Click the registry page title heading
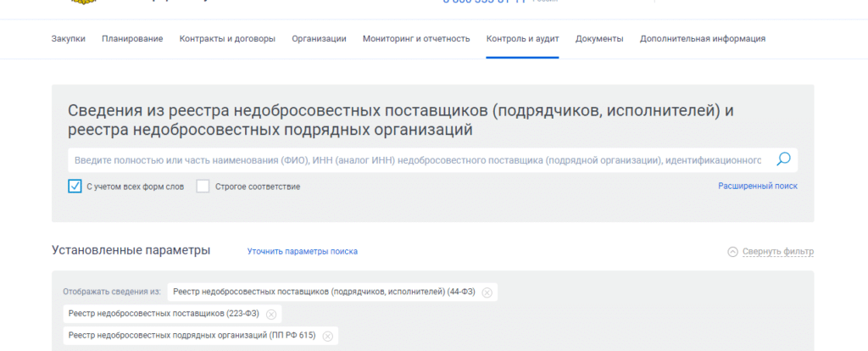This screenshot has width=868, height=351. point(401,120)
